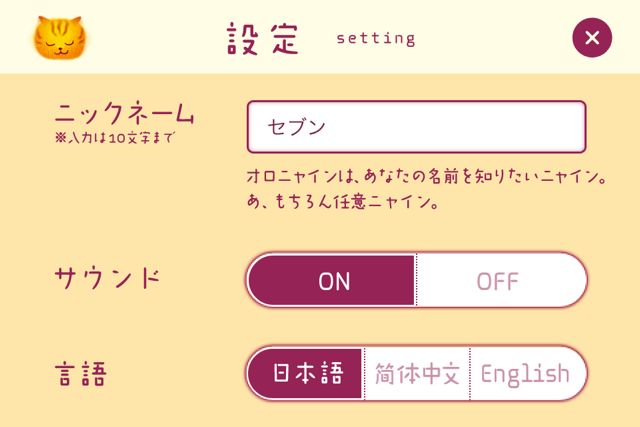Click the オロニャイン name hint sentence
This screenshot has width=640, height=427.
[426, 176]
